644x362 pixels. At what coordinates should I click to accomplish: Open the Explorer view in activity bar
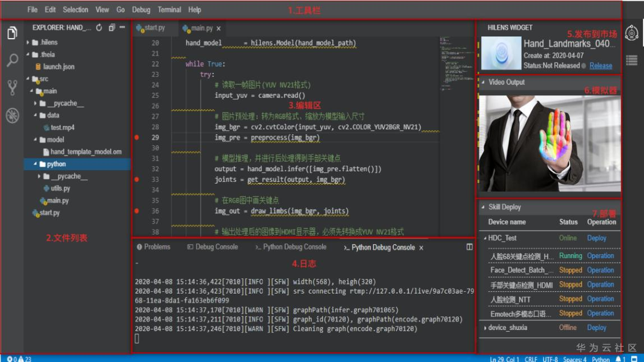click(12, 34)
